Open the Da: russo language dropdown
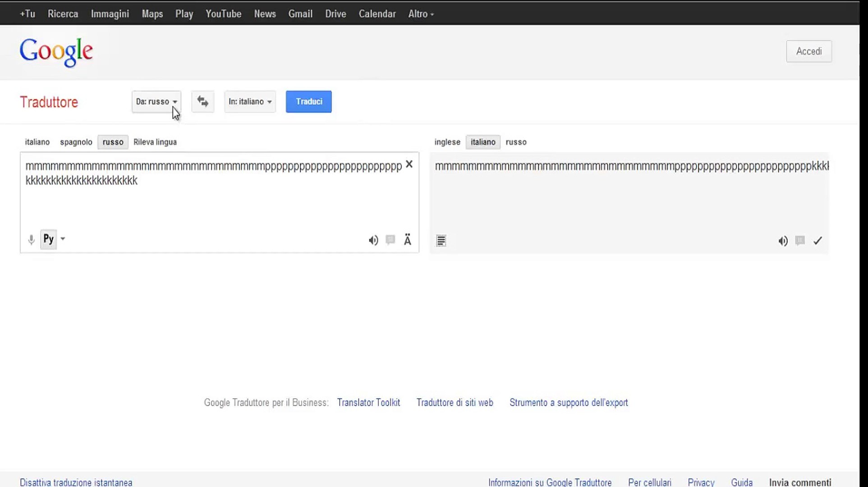 (x=156, y=101)
